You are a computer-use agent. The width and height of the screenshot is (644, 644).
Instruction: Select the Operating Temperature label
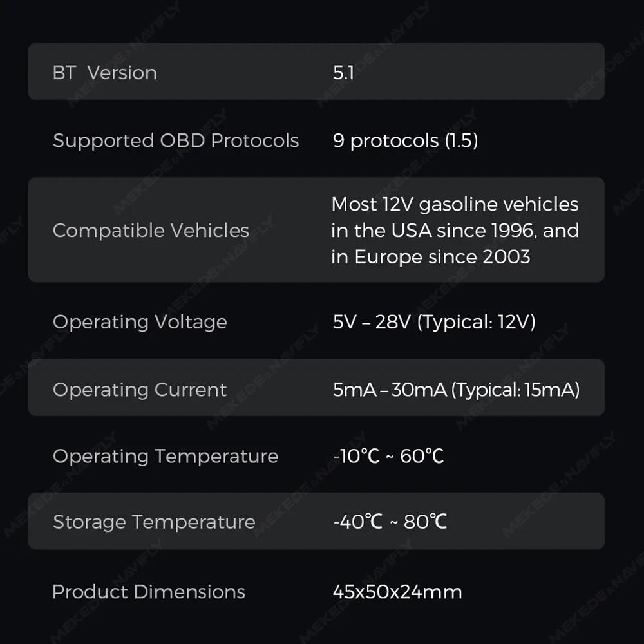[166, 456]
